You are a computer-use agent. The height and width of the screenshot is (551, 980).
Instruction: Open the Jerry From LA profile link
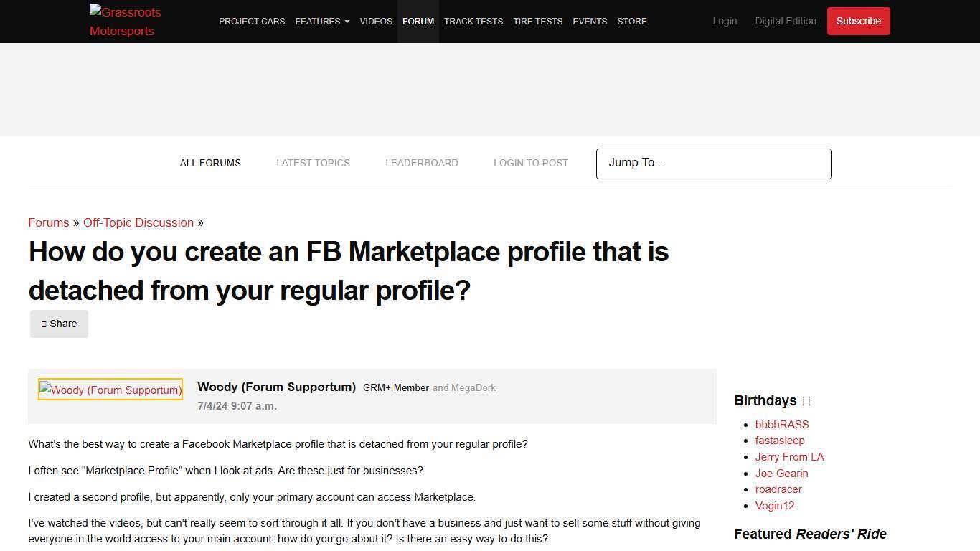click(x=789, y=456)
